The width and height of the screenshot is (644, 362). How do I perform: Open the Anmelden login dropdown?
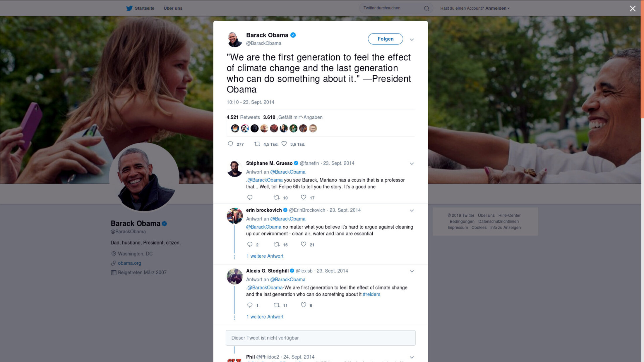tap(497, 8)
